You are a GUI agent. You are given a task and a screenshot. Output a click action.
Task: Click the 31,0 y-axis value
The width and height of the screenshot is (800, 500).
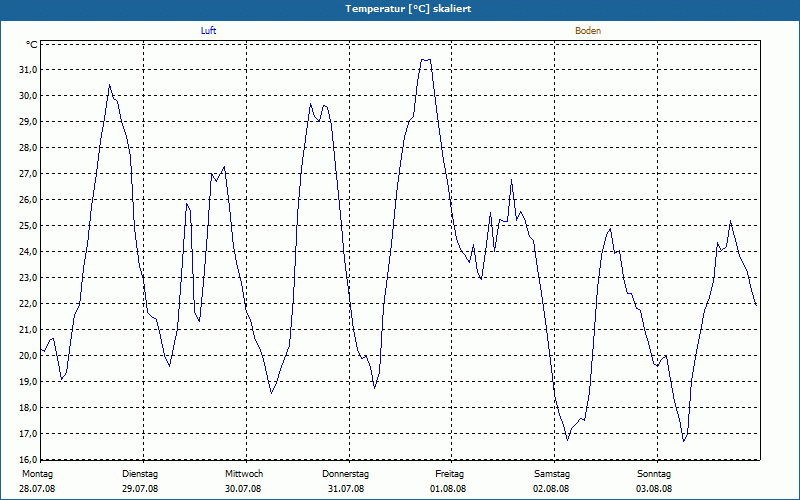(28, 69)
